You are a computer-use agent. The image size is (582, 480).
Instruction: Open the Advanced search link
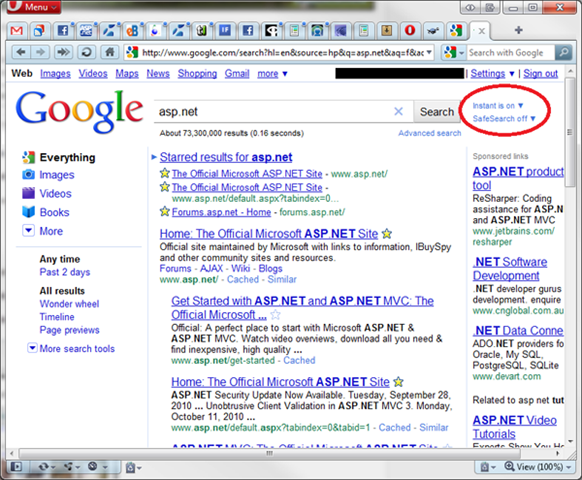tap(429, 133)
